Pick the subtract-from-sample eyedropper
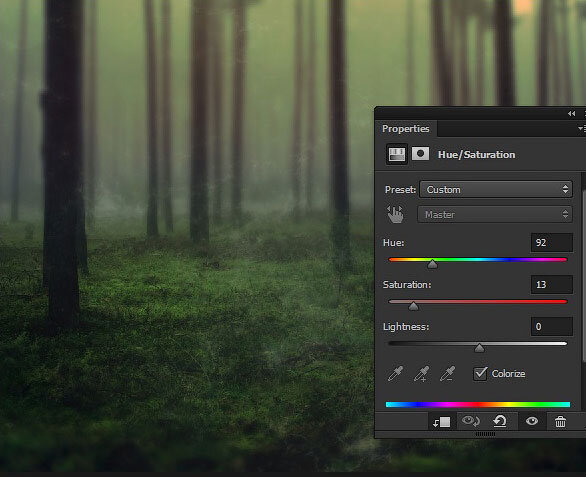586x477 pixels. [447, 373]
